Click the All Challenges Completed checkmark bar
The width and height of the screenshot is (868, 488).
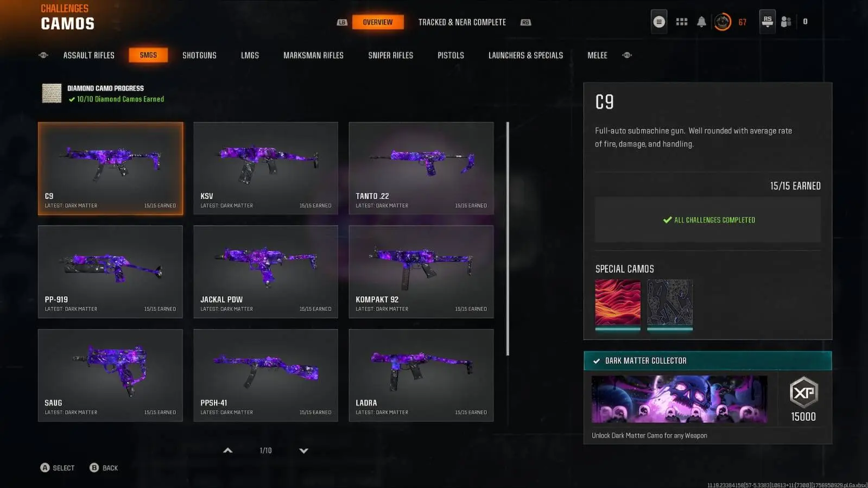[708, 220]
